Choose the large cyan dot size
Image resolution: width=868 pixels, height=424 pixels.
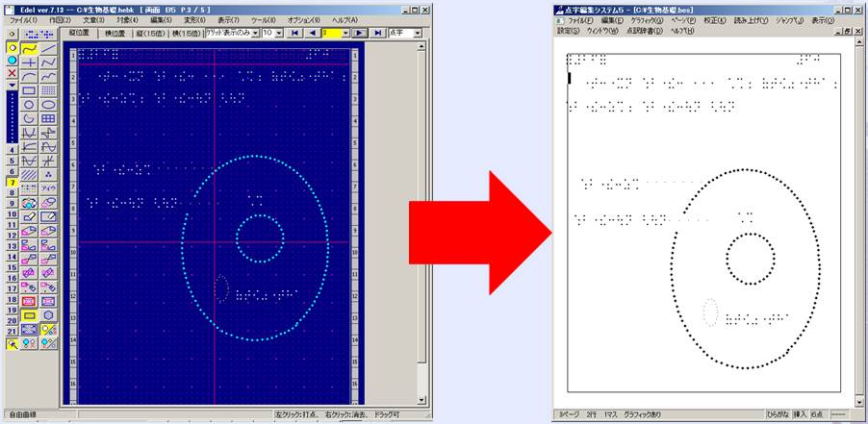13,61
